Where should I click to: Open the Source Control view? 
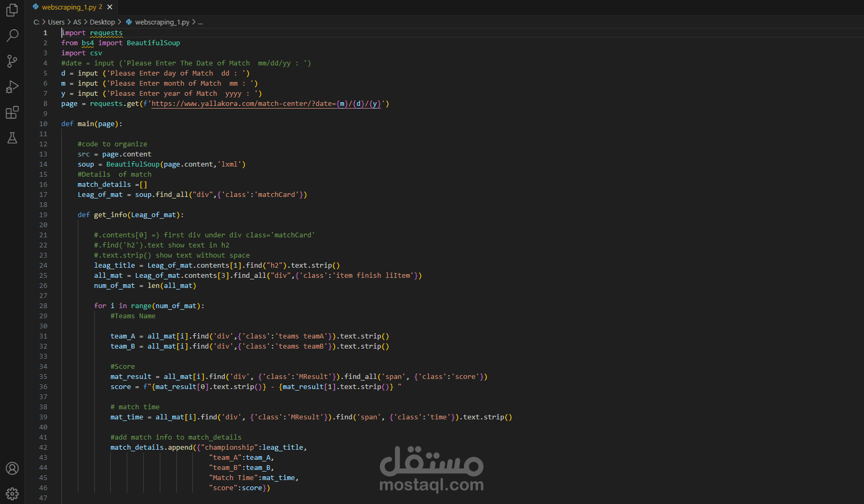[x=12, y=61]
